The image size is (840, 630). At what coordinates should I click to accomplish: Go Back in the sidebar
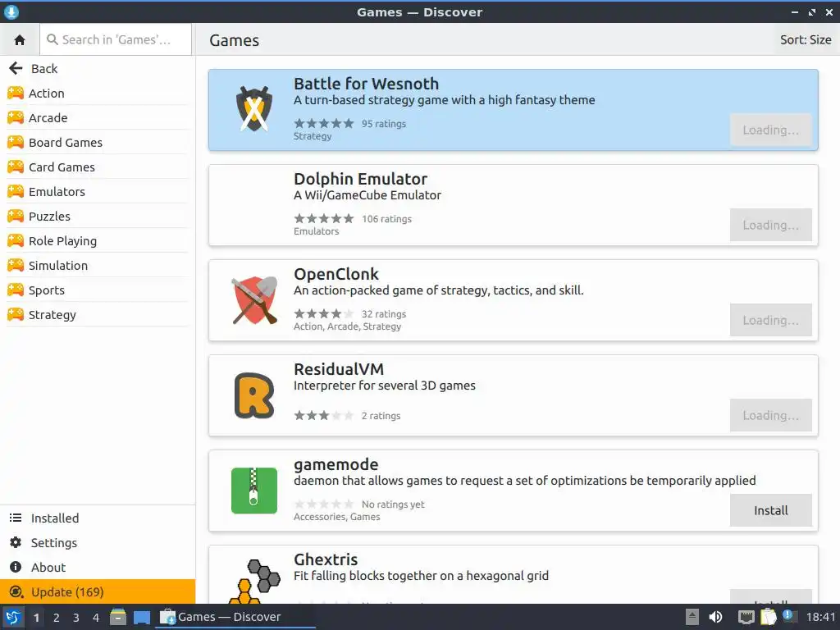pos(98,69)
